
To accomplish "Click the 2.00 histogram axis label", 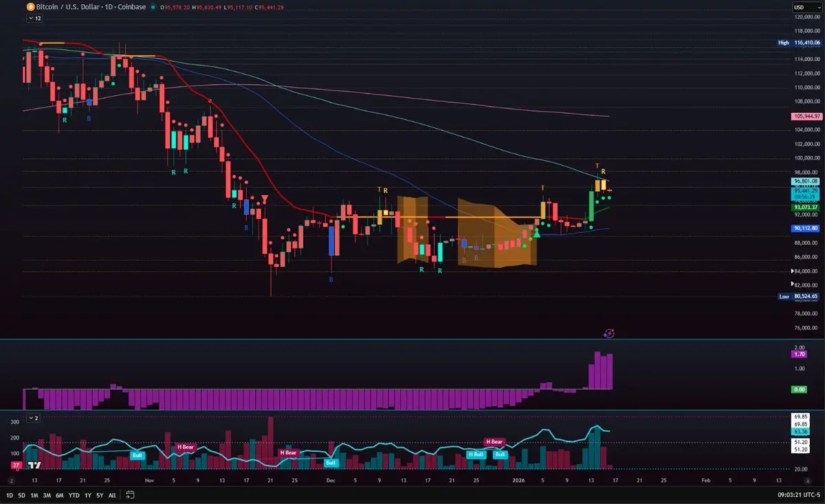I will pos(799,347).
